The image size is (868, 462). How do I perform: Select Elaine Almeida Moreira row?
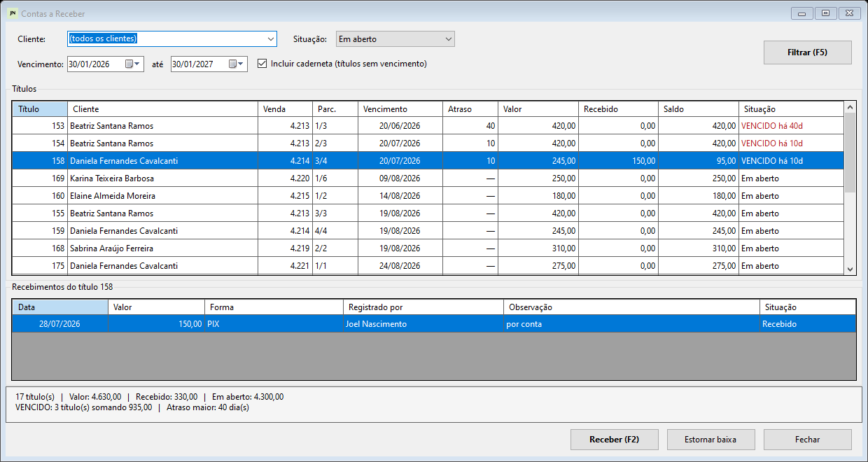coord(428,196)
